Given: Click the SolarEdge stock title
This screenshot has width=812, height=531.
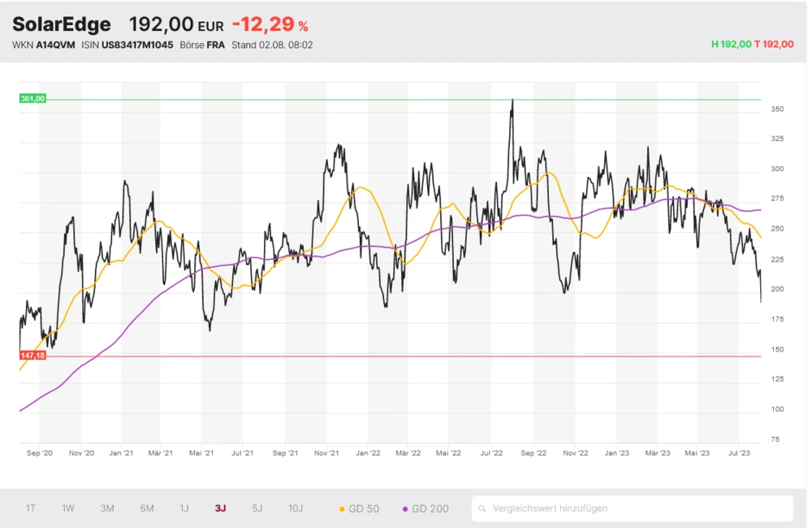Looking at the screenshot, I should tap(62, 25).
